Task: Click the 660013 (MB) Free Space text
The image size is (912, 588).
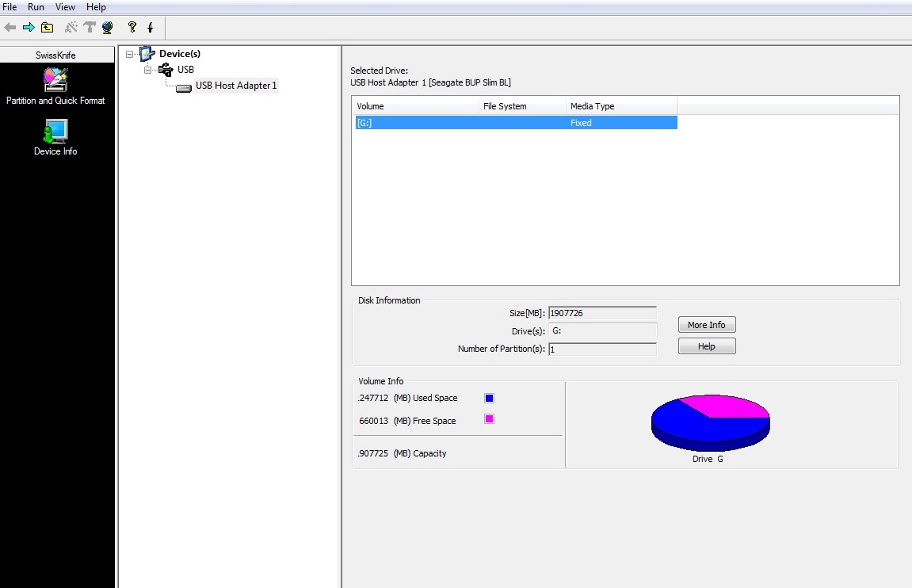Action: tap(407, 421)
